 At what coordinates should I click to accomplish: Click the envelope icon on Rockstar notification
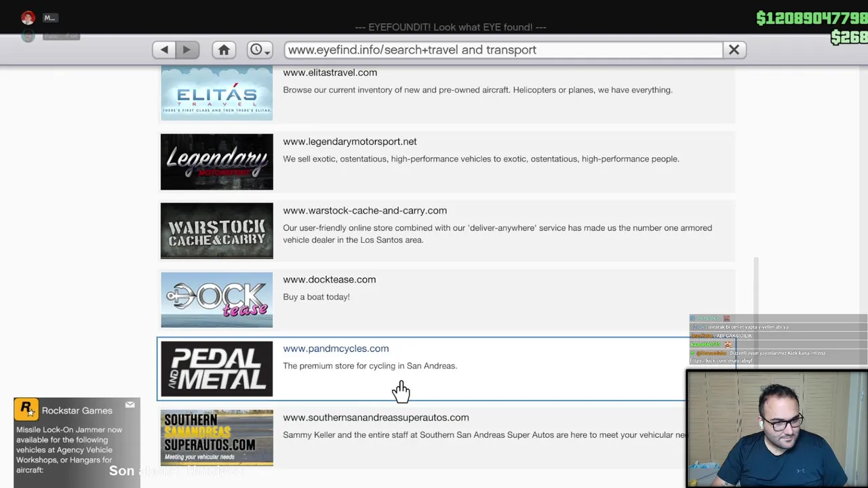(130, 405)
